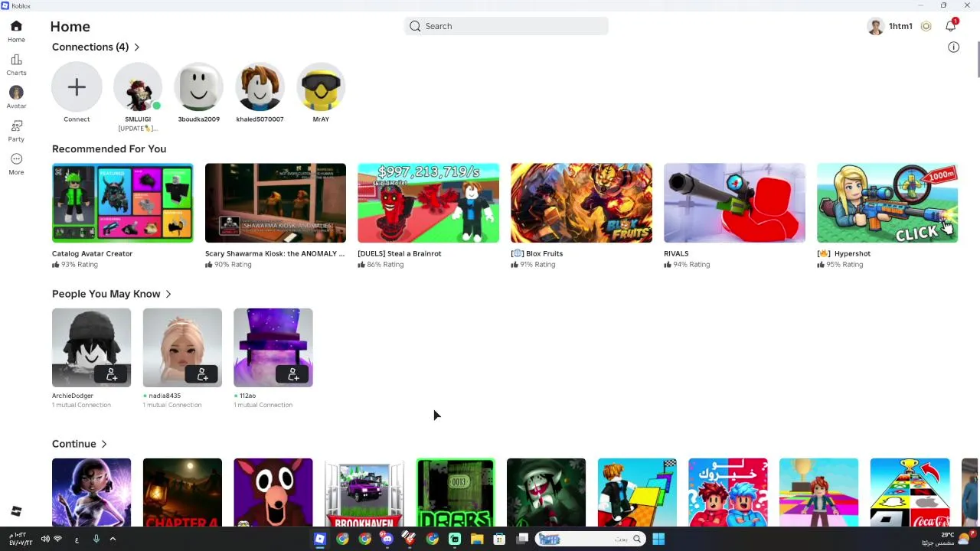Click the Connect plus button

(77, 87)
